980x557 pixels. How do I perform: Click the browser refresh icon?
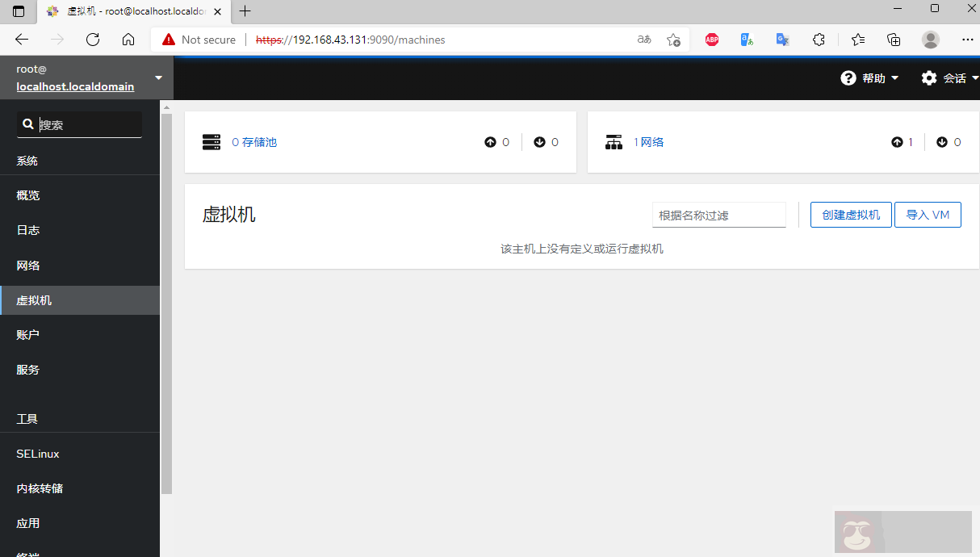point(93,40)
